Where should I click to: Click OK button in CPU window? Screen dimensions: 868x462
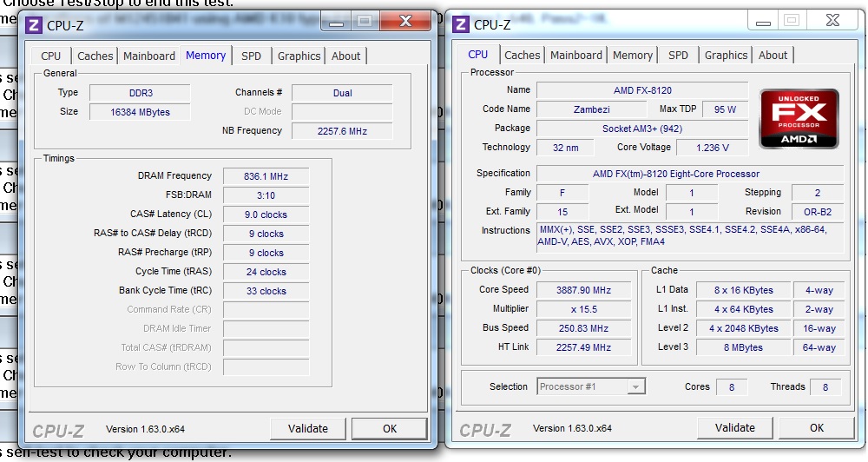817,427
